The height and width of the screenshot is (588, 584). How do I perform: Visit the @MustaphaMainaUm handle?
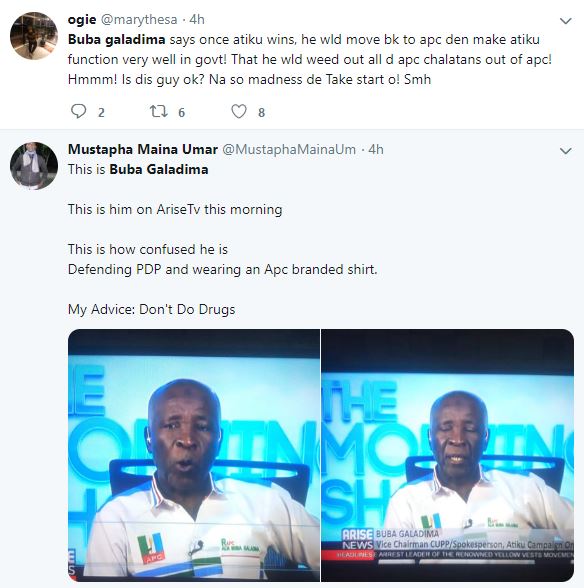[x=289, y=149]
